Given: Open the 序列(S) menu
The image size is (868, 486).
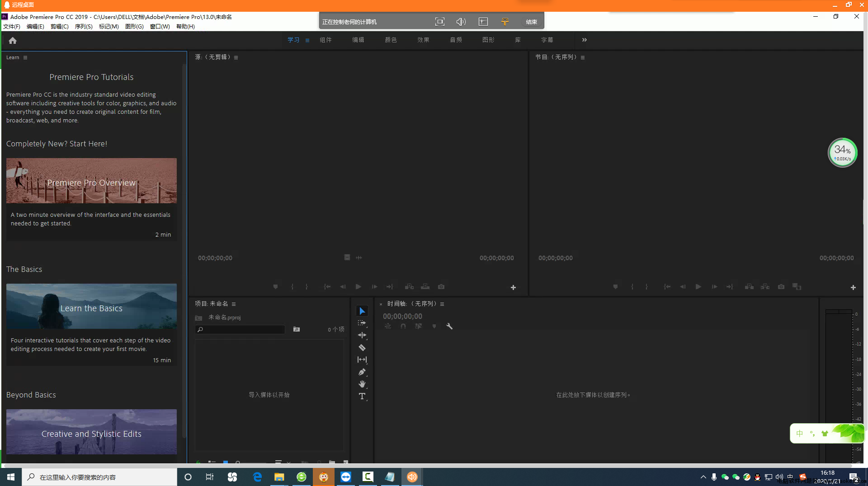Looking at the screenshot, I should tap(84, 27).
